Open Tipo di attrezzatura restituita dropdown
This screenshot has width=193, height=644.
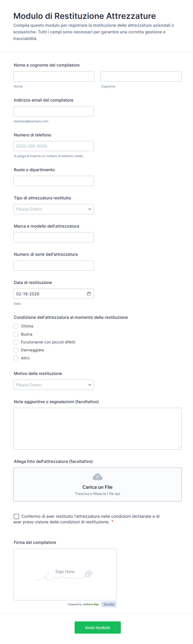point(54,209)
